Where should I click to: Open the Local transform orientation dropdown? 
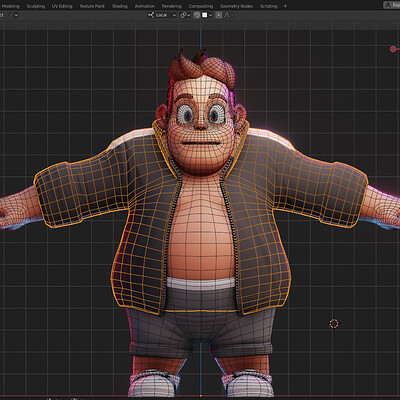[x=162, y=15]
